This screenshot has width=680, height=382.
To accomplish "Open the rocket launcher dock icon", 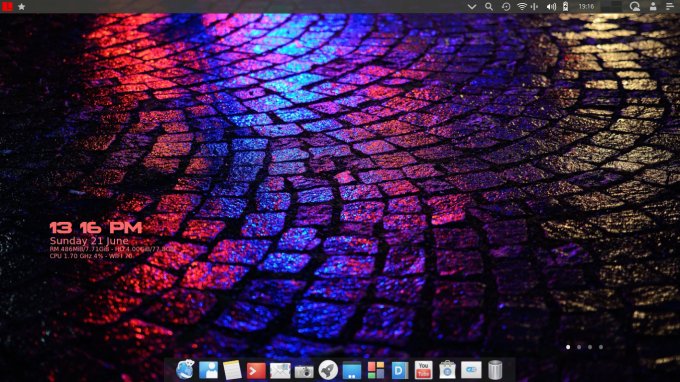I will click(328, 370).
